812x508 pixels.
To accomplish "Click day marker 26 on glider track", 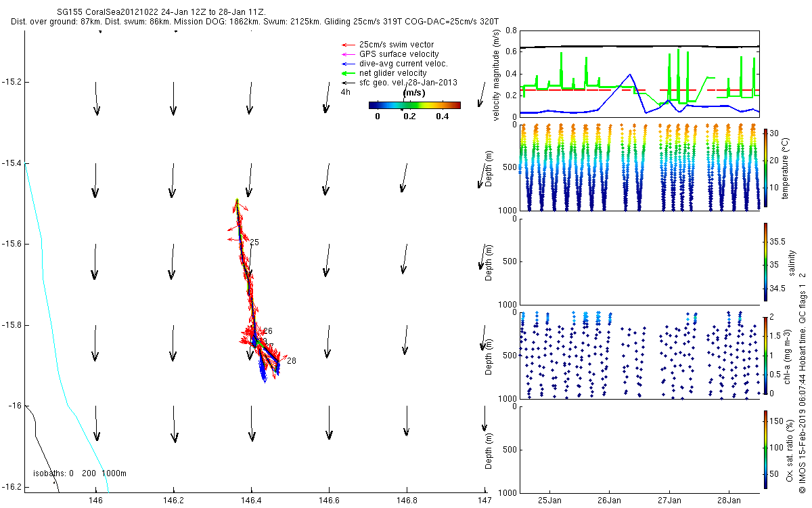I will pyautogui.click(x=268, y=331).
